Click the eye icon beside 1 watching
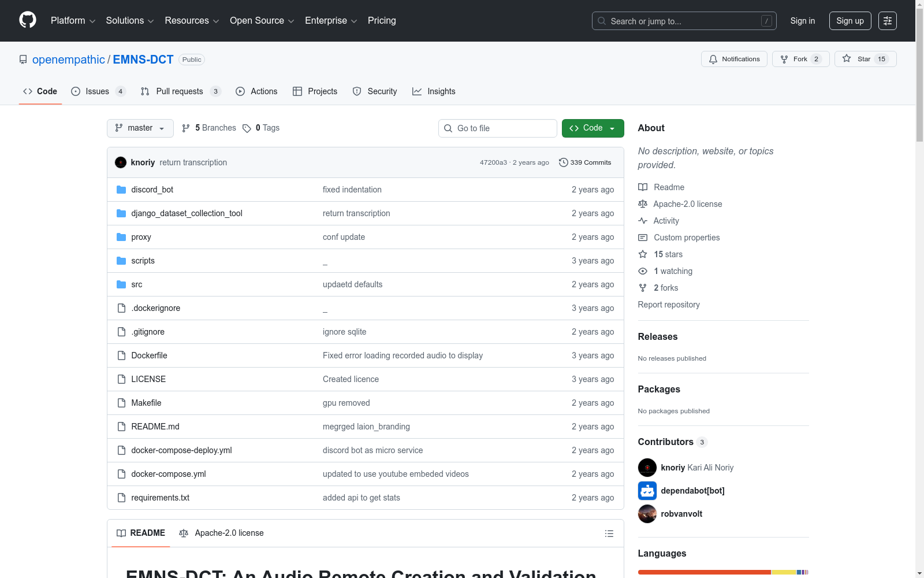Screen dimensions: 924x578 pos(643,271)
